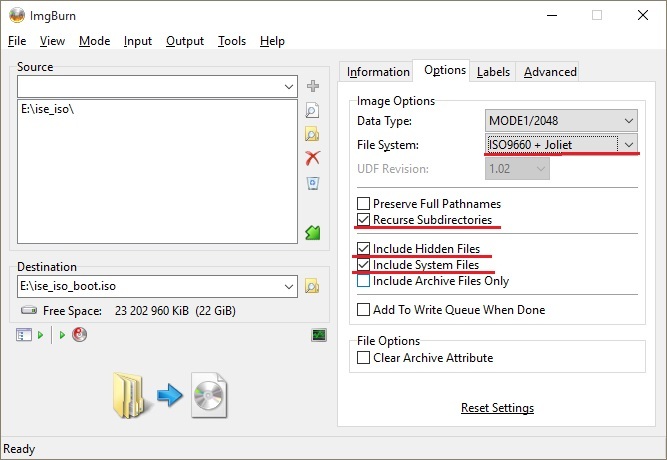Expand the Source path dropdown
Image resolution: width=667 pixels, height=460 pixels.
289,87
